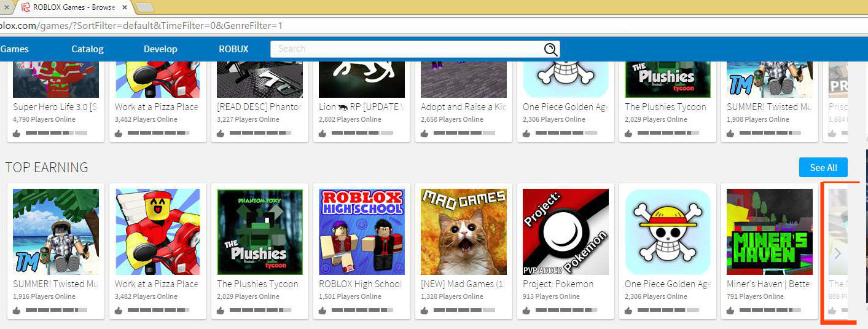Screen dimensions: 868x329
Task: Click the new tab button
Action: pos(144,7)
